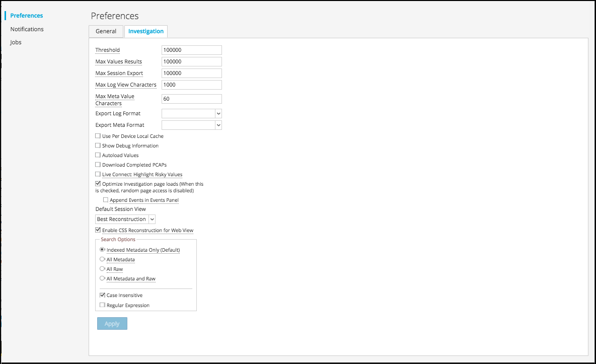Viewport: 596px width, 364px height.
Task: Click the Apply button
Action: click(112, 324)
